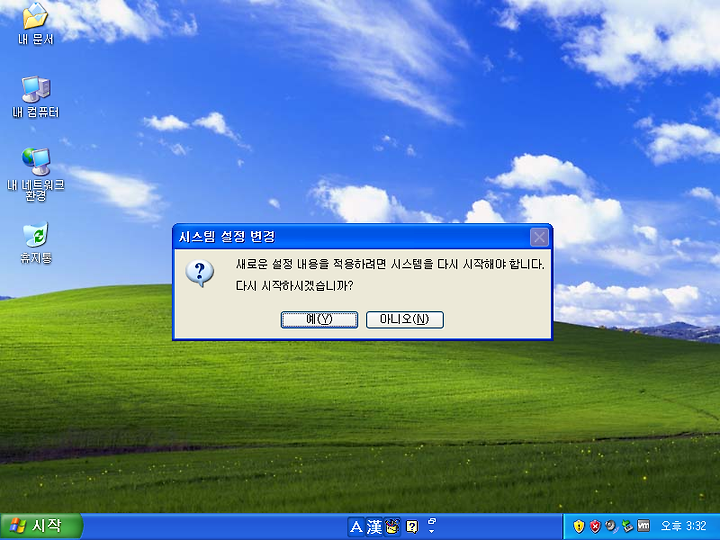The height and width of the screenshot is (540, 720).
Task: Click the 예(Y) button to restart
Action: pyautogui.click(x=319, y=320)
